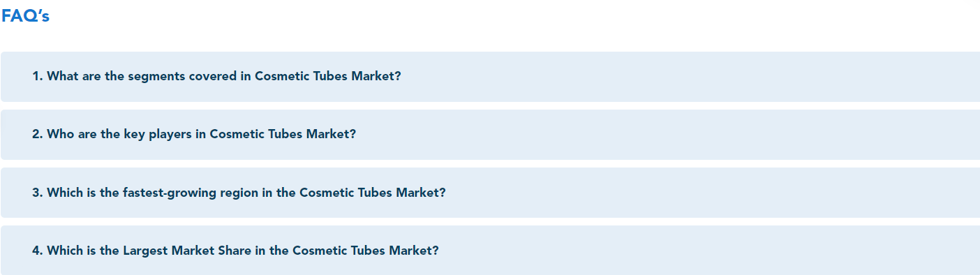Screen dimensions: 980x275
Task: Select the third FAQ accordion row
Action: click(490, 192)
